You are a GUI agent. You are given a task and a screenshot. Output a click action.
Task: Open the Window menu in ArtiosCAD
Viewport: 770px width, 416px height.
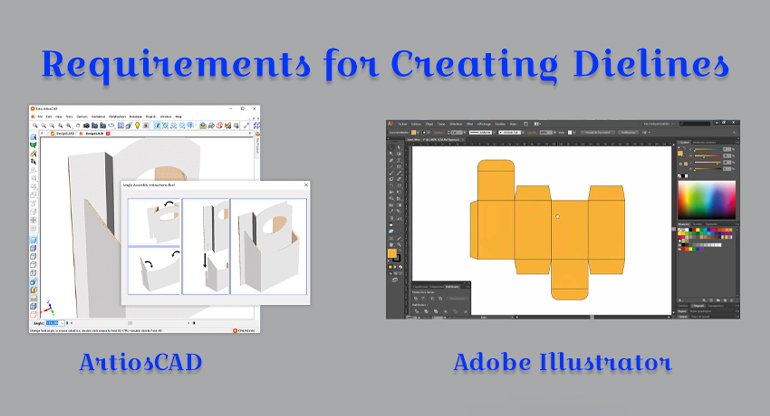(x=166, y=117)
